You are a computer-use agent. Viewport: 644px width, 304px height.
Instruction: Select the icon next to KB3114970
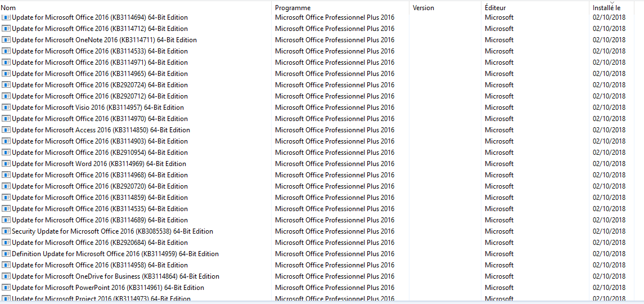point(6,118)
